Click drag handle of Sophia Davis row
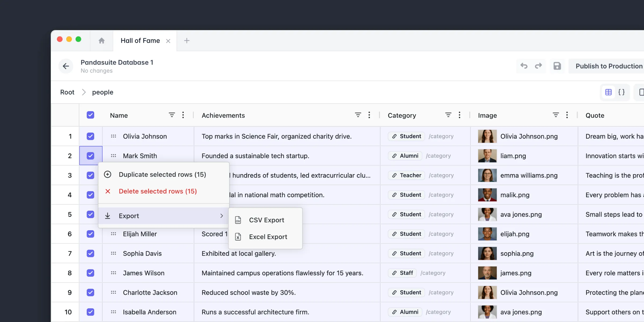Viewport: 644px width, 322px height. click(x=114, y=254)
